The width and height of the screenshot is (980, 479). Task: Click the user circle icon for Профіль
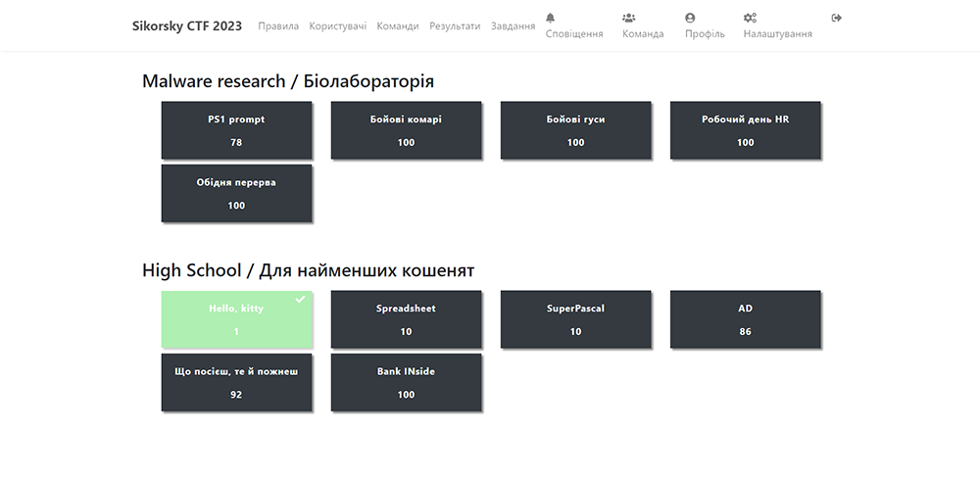690,18
